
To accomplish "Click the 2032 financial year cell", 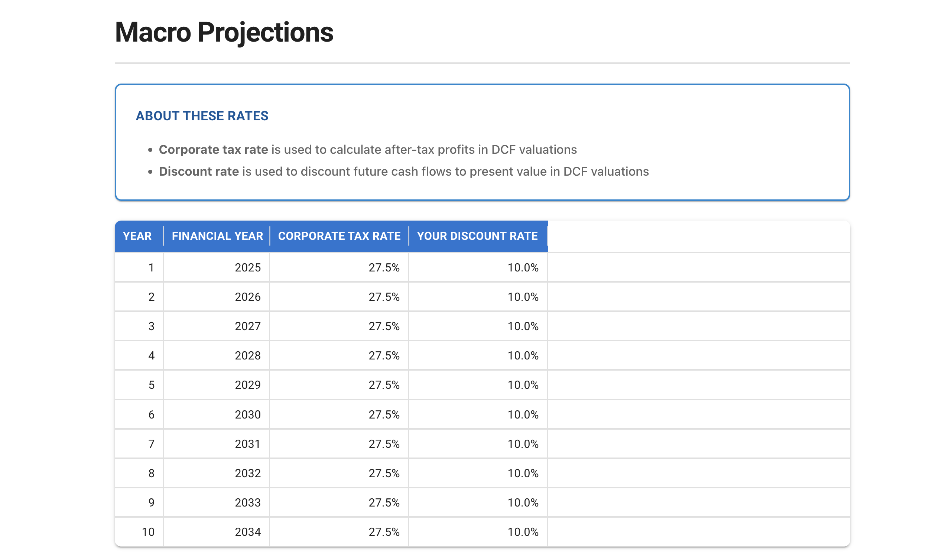I will point(248,473).
